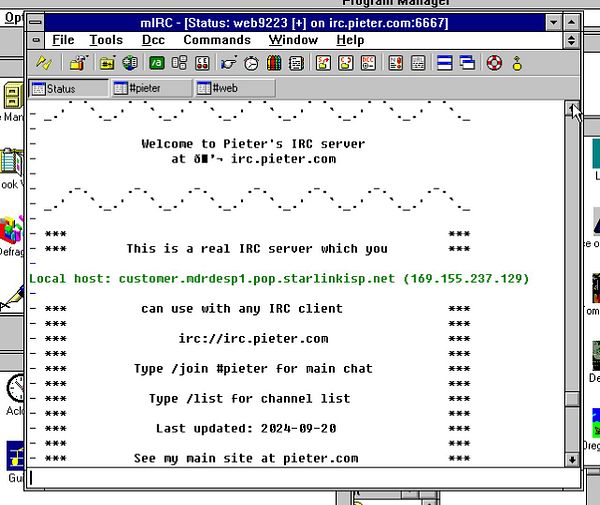Viewport: 600px width, 505px height.
Task: Open the DCC Options icon
Action: (368, 63)
